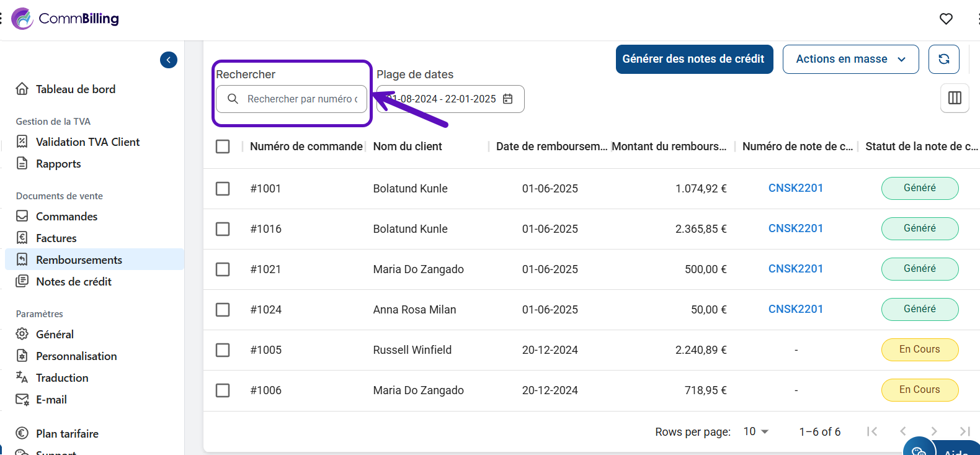Viewport: 980px width, 455px height.
Task: Click the heart favorites icon
Action: coord(945,19)
